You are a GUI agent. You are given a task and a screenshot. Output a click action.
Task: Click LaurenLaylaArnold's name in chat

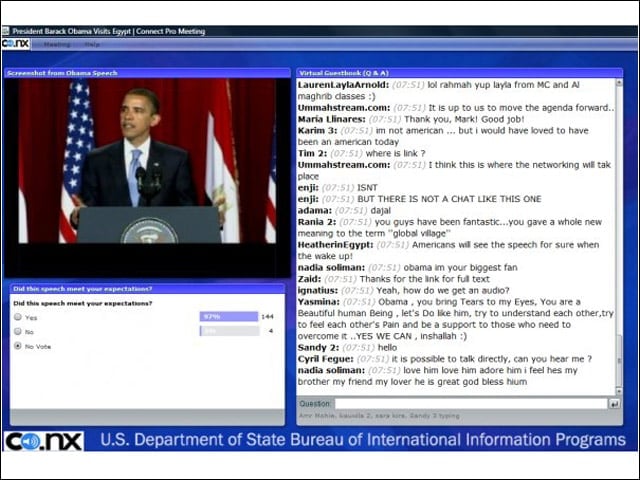[343, 85]
